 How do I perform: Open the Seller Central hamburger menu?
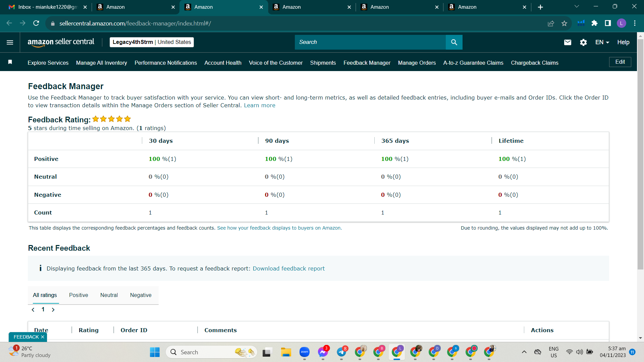click(x=10, y=42)
